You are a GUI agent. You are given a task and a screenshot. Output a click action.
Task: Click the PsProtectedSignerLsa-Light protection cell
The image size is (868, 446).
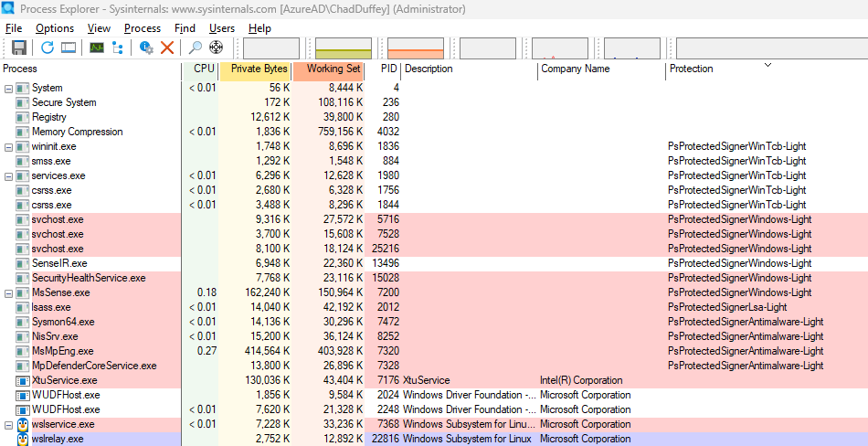click(727, 307)
